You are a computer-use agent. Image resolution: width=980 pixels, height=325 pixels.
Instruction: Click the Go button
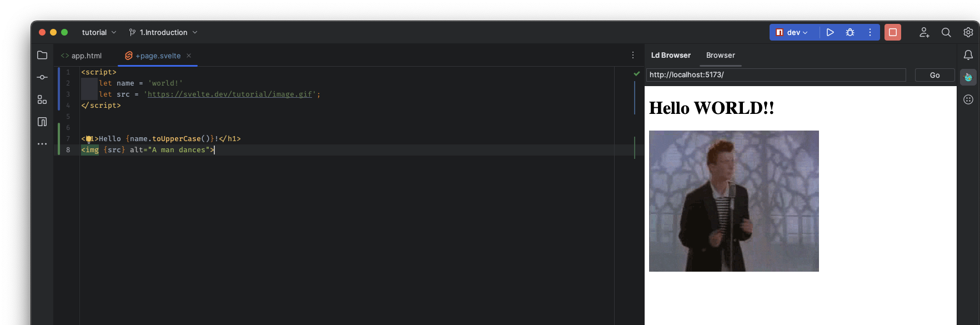point(935,75)
